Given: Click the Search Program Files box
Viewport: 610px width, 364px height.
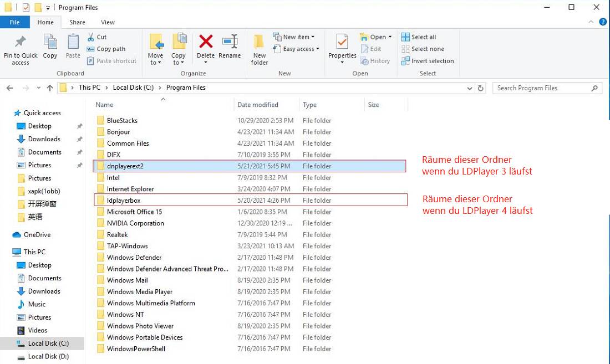Looking at the screenshot, I should click(543, 88).
